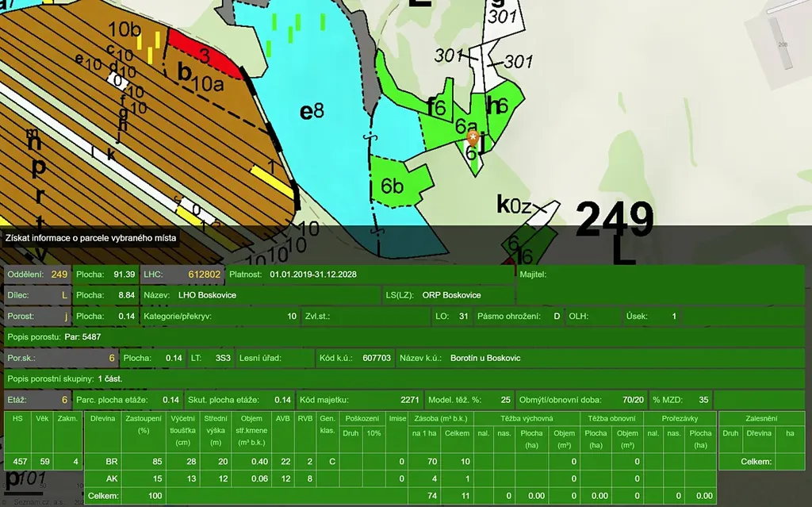Select the Kód k.ú. value 607703
Image resolution: width=812 pixels, height=507 pixels.
(377, 358)
